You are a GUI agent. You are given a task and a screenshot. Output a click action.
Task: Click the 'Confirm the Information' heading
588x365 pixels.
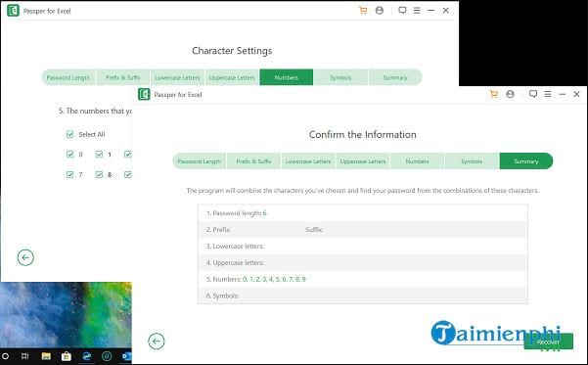click(x=363, y=135)
